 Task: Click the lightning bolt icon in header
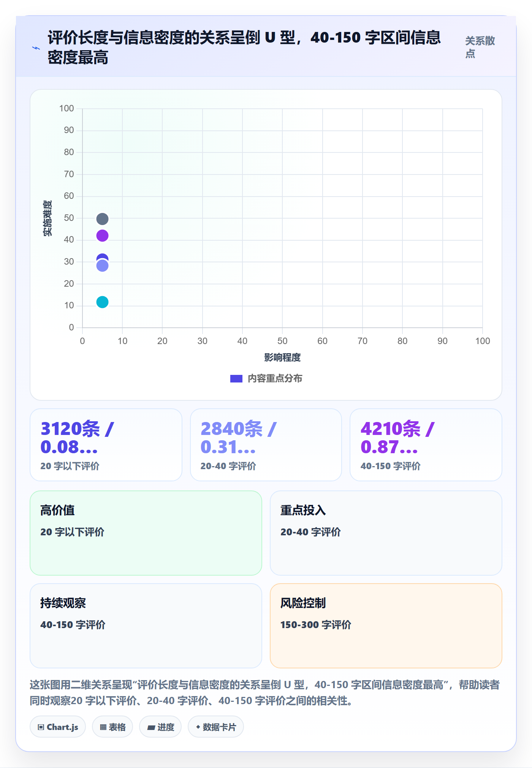click(x=36, y=48)
